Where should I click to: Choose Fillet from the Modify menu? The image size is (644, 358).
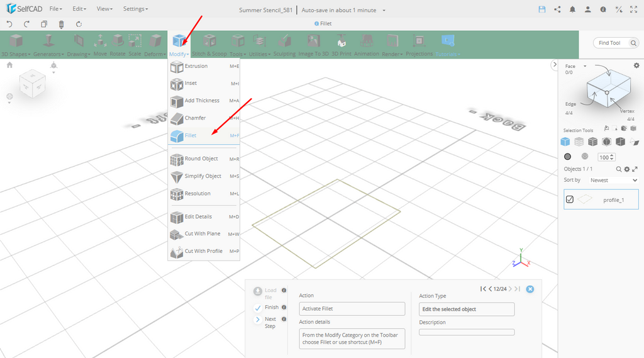tap(191, 135)
